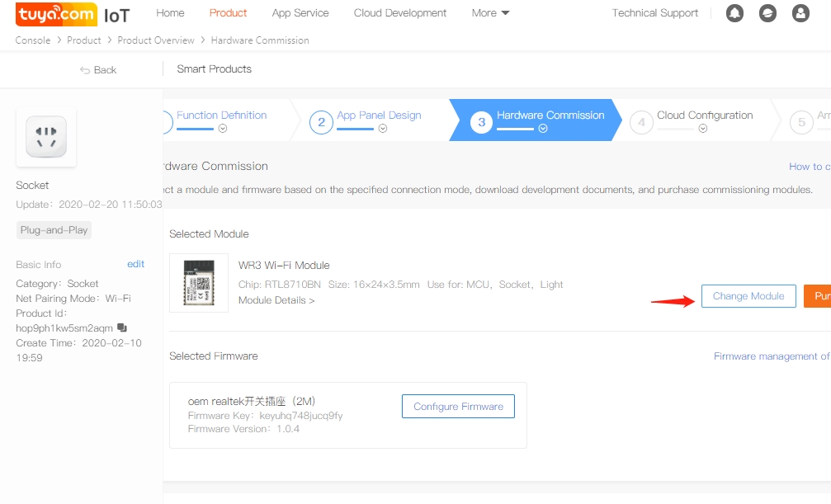Screen dimensions: 831x504
Task: Expand the More menu in the top navigation
Action: [x=490, y=13]
